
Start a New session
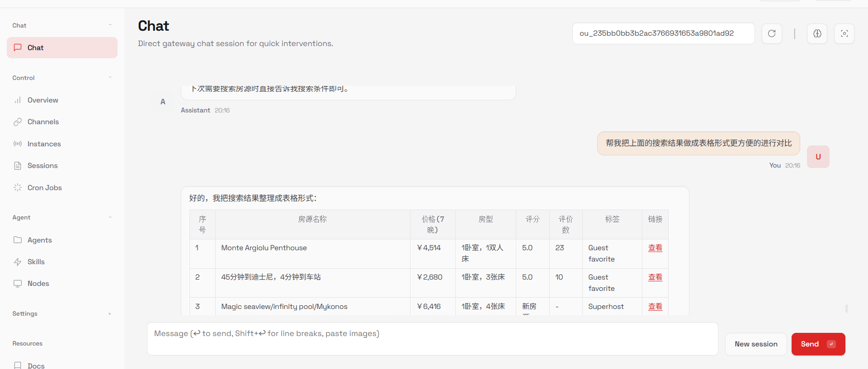pos(756,344)
